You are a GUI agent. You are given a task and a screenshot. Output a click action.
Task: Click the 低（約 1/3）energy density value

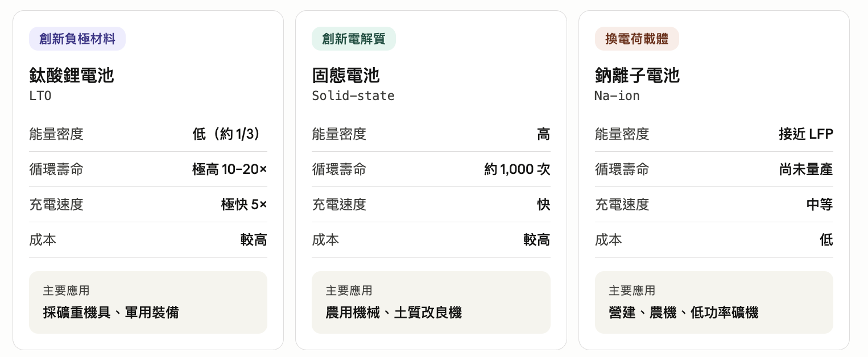230,134
